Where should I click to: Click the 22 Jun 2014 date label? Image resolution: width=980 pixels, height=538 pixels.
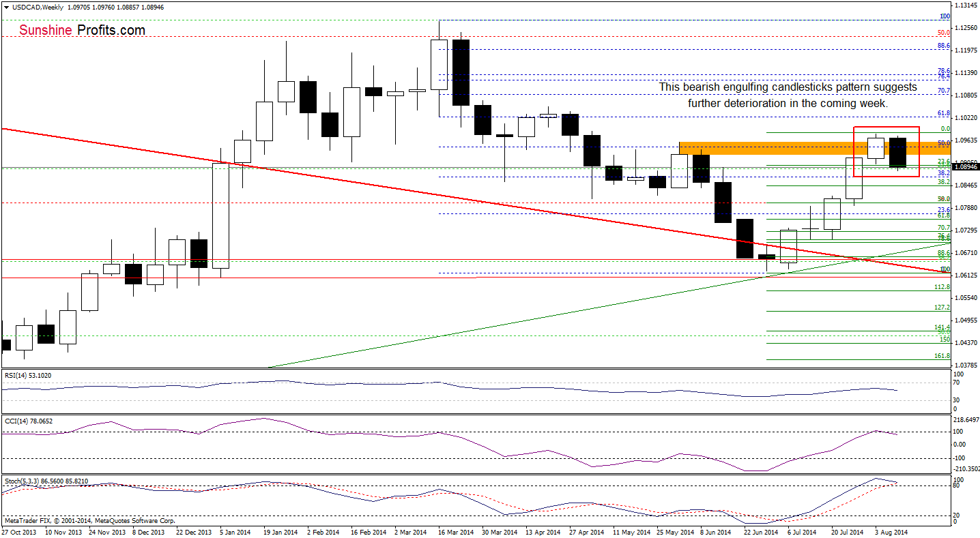tap(761, 530)
